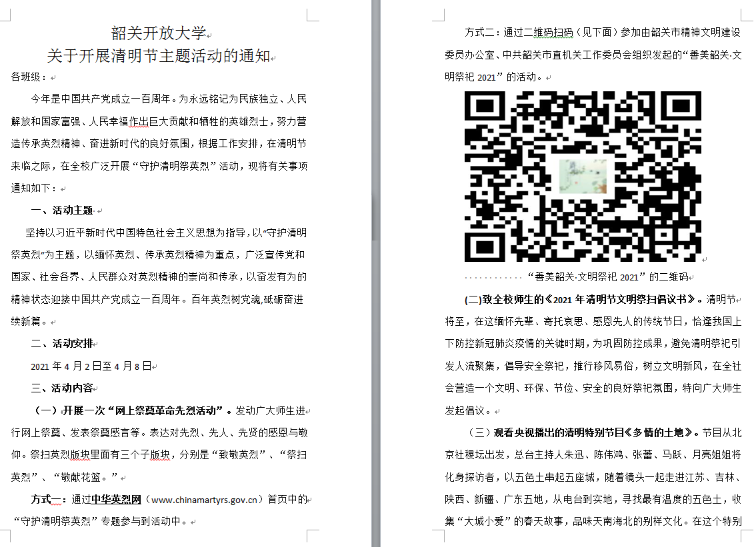This screenshot has width=756, height=547.
Task: Click the small picture inside the QR code
Action: pos(583,177)
